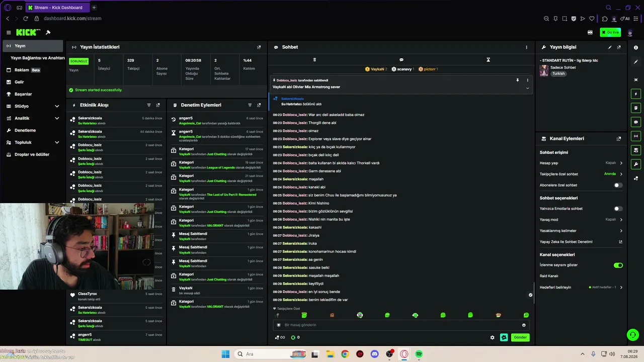Click the teal icon beside Gönder
The height and width of the screenshot is (362, 644).
(x=504, y=337)
